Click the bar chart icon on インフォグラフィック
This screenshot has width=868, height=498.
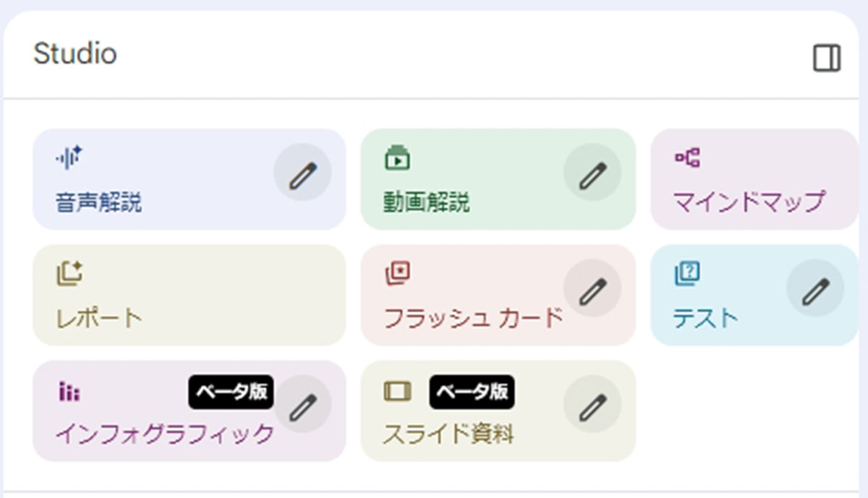point(69,392)
